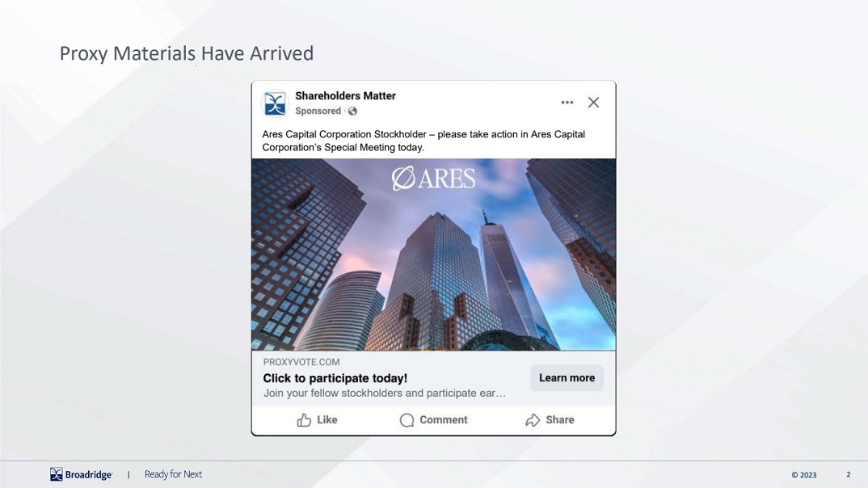Click the thumbs-up Like icon
Screen dimensions: 868x488
pos(304,420)
